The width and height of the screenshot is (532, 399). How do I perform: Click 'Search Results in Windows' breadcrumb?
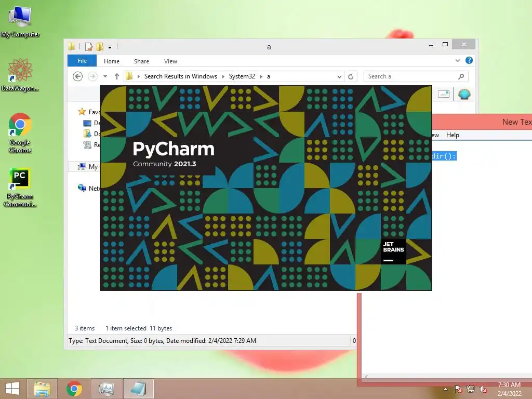(180, 76)
